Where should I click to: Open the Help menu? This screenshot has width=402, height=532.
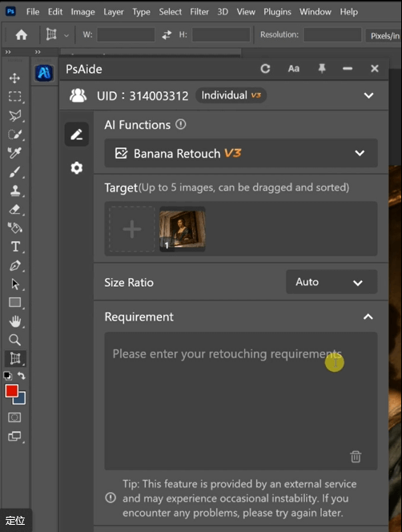point(349,12)
